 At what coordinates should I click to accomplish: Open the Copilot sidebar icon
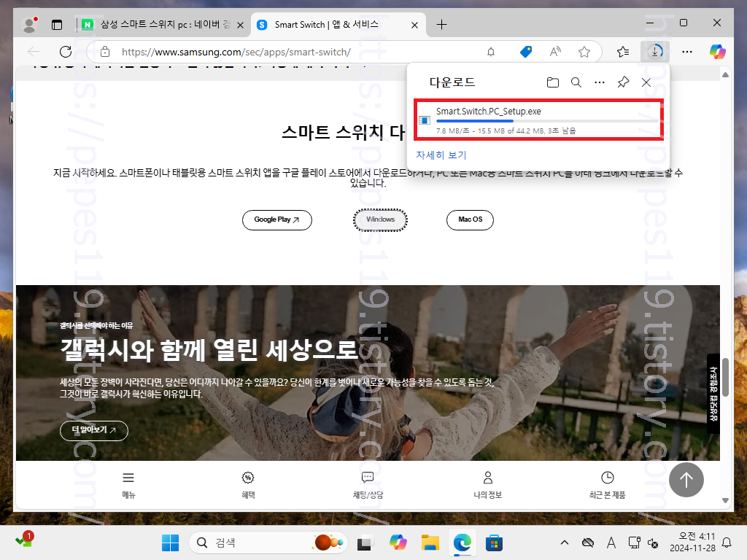[718, 52]
